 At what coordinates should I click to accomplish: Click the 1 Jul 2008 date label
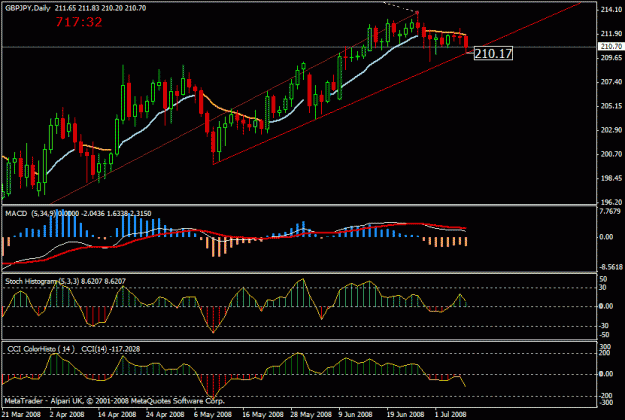pyautogui.click(x=450, y=414)
